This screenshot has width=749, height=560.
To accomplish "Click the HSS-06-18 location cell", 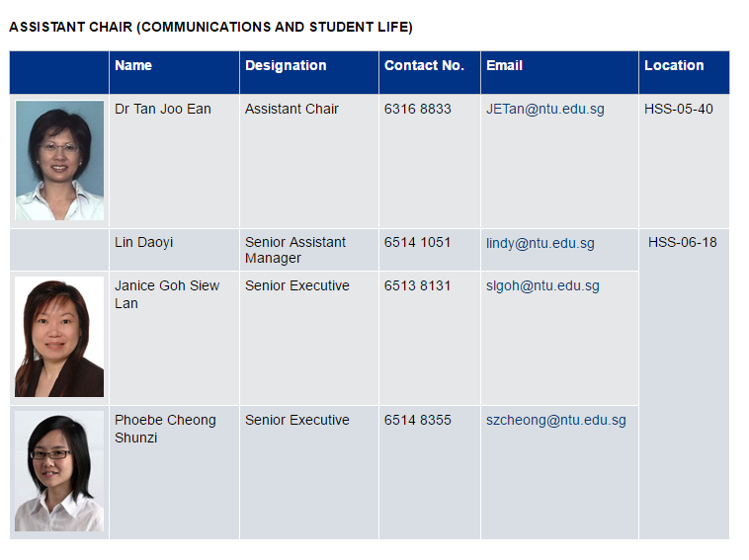I will pos(682,243).
